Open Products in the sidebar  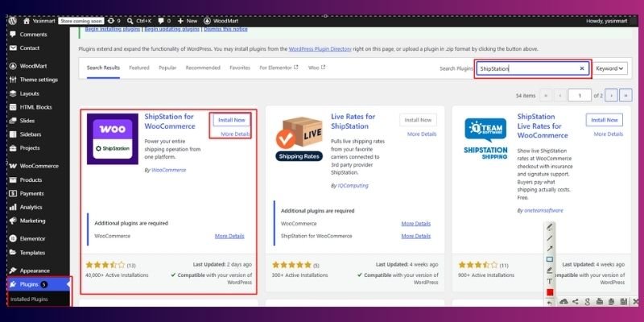[31, 180]
